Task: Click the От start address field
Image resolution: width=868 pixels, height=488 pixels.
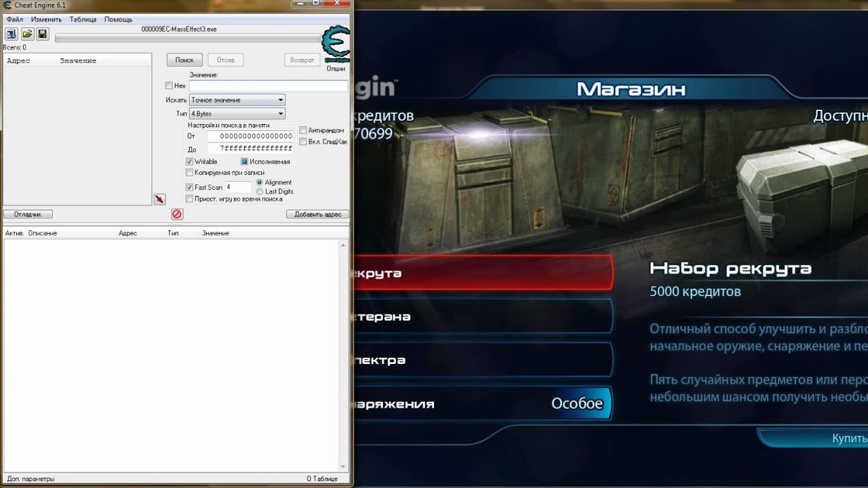Action: pyautogui.click(x=250, y=136)
